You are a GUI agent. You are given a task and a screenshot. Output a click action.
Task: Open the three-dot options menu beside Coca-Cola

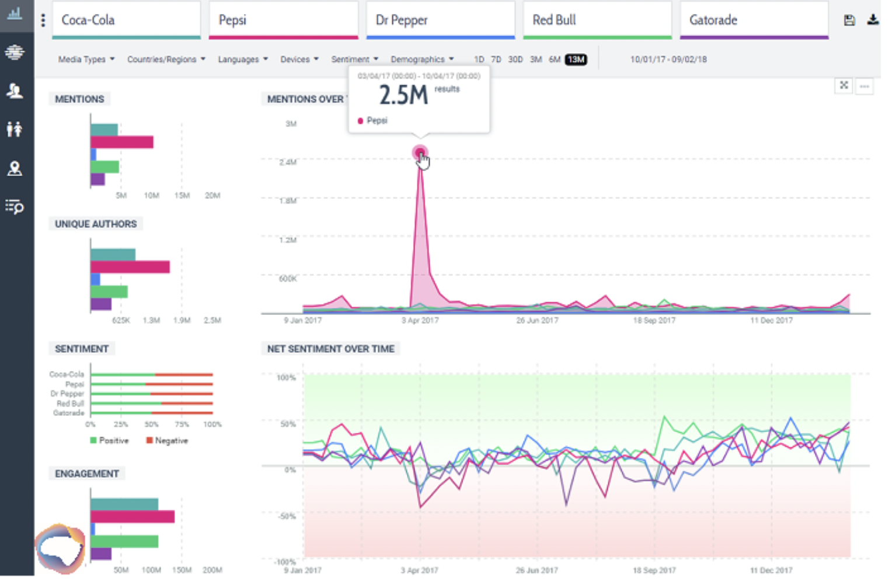click(x=43, y=20)
